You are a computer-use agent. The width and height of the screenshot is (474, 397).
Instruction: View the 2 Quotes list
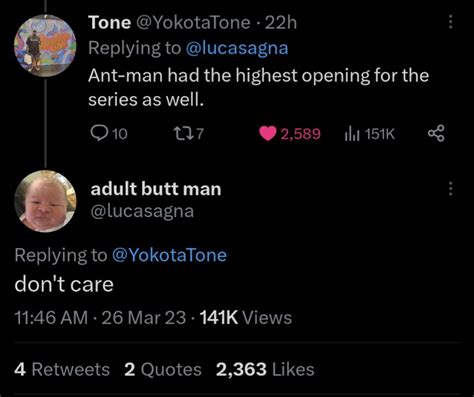163,369
